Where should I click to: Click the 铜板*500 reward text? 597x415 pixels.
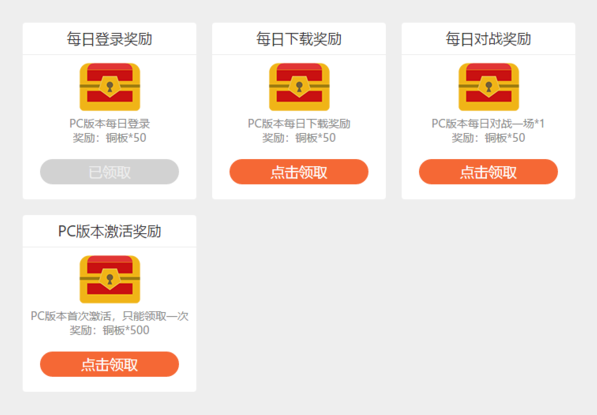pyautogui.click(x=126, y=330)
